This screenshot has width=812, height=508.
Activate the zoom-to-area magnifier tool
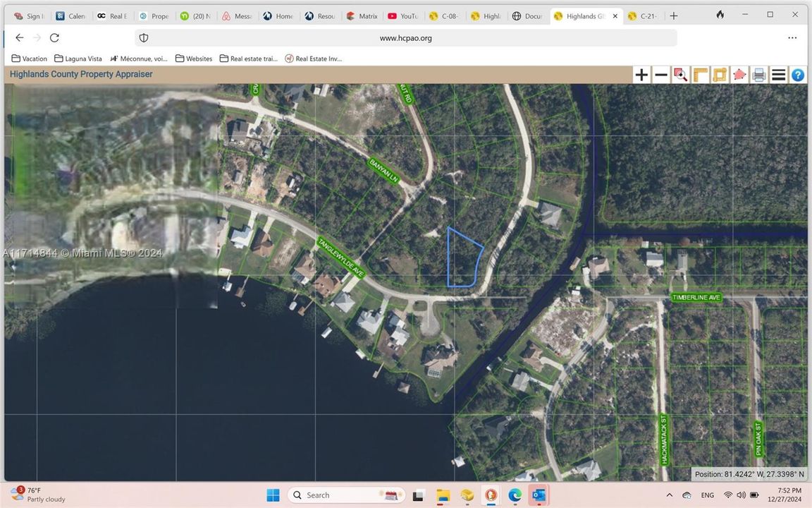tap(680, 74)
